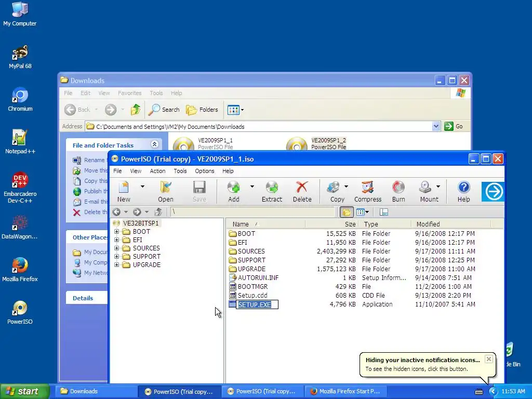
Task: Open the Options menu
Action: pos(204,171)
